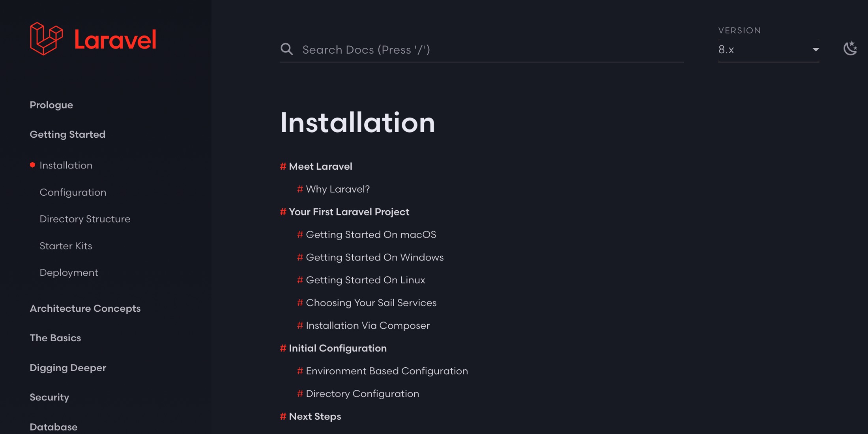Screen dimensions: 868x434
Task: Navigate to Directory Structure page
Action: coord(85,219)
